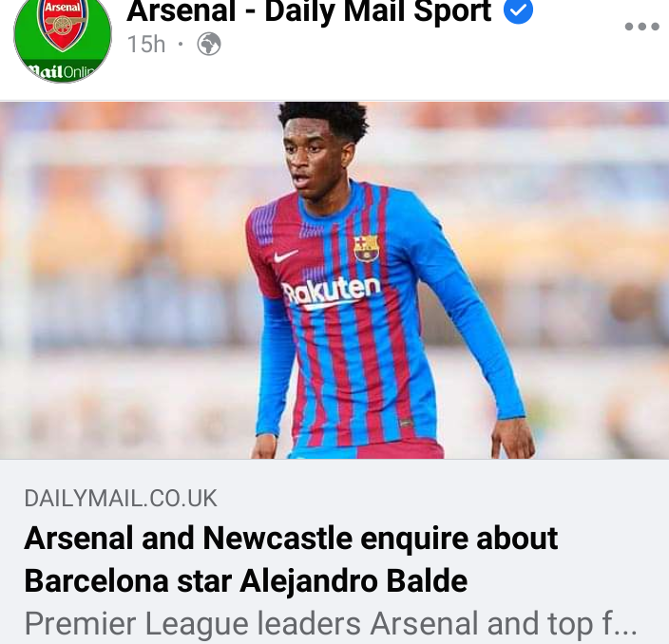669x644 pixels.
Task: Click the blue verified checkmark badge
Action: click(518, 10)
